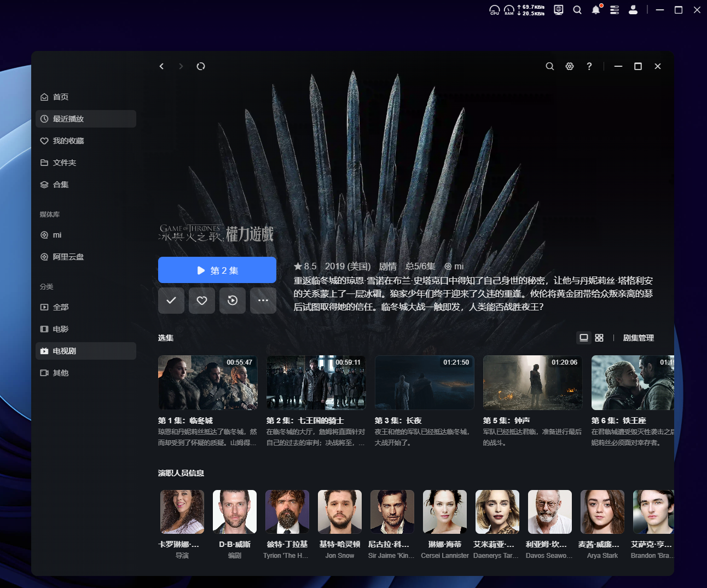Open system user account icon

point(633,9)
